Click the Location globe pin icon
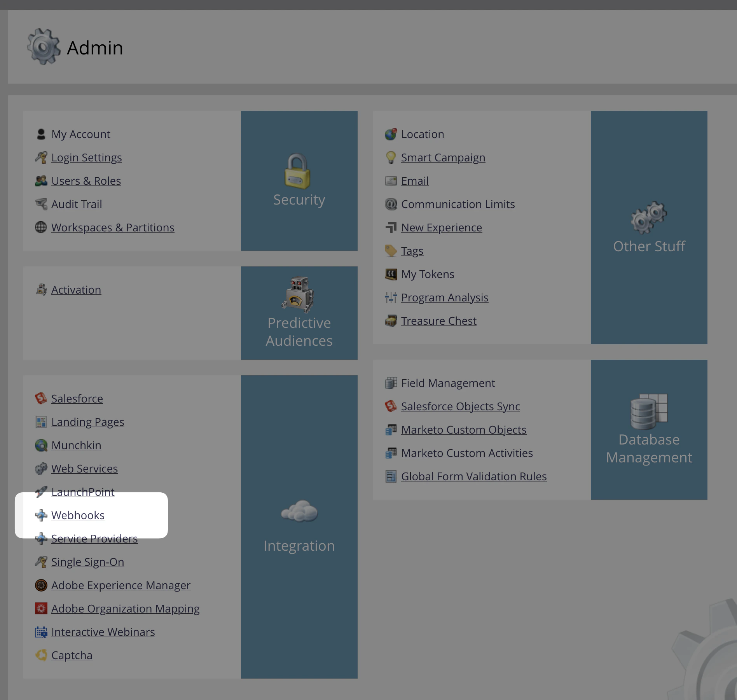 (391, 134)
